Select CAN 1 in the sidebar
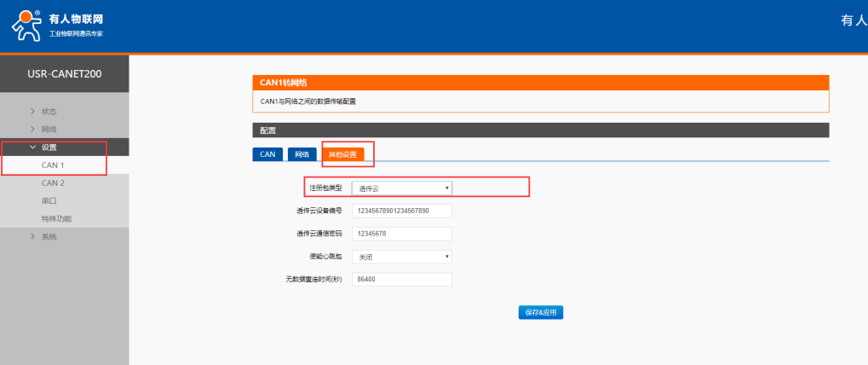 pos(53,165)
